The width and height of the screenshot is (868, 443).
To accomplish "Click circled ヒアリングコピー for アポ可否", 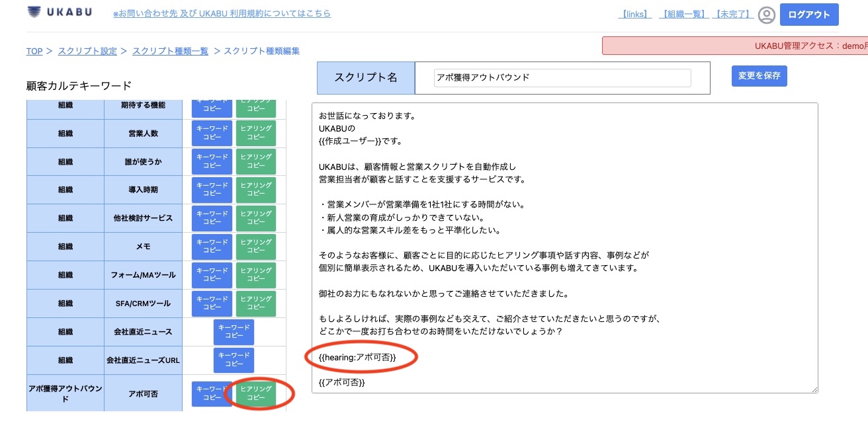I will 256,393.
